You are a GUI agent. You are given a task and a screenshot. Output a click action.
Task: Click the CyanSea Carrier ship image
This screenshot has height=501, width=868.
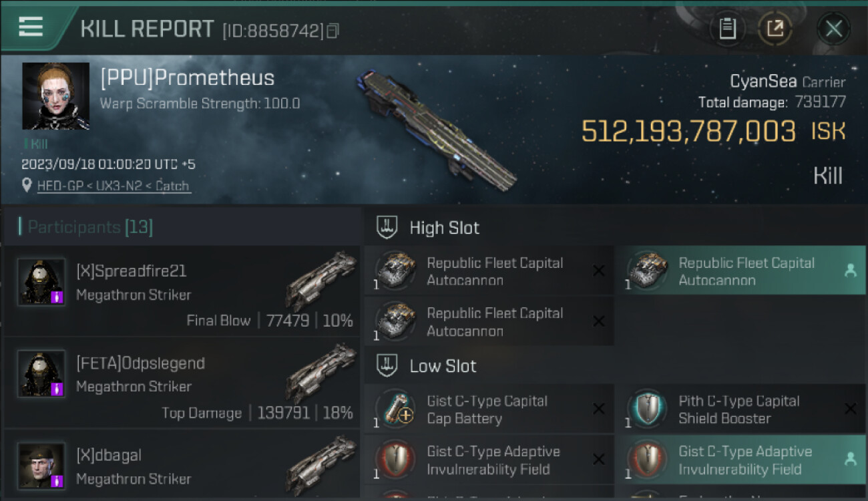point(437,131)
